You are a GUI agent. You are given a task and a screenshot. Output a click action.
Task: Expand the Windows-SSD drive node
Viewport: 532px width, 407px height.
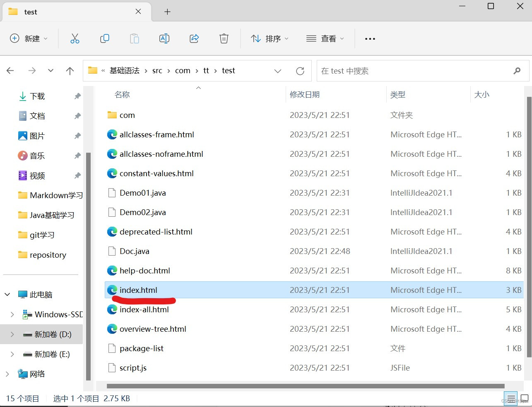coord(12,315)
